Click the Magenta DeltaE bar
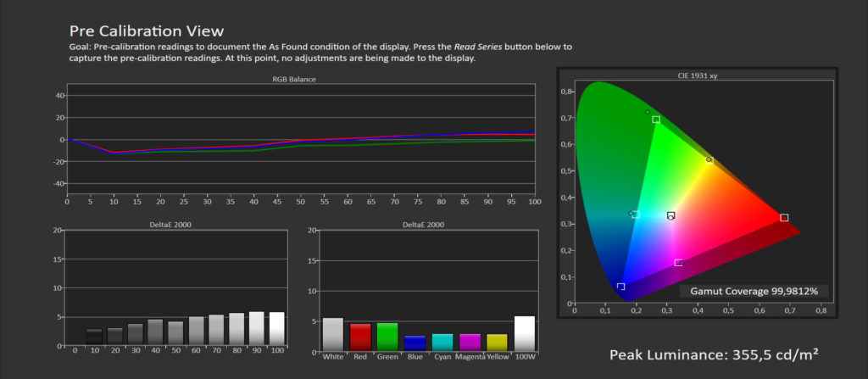The image size is (868, 379). tap(470, 342)
